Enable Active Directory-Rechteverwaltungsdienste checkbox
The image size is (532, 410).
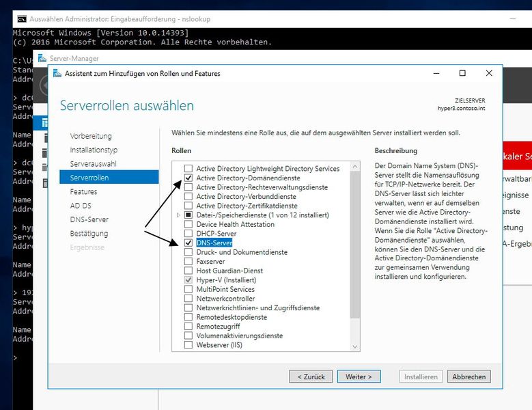point(188,187)
